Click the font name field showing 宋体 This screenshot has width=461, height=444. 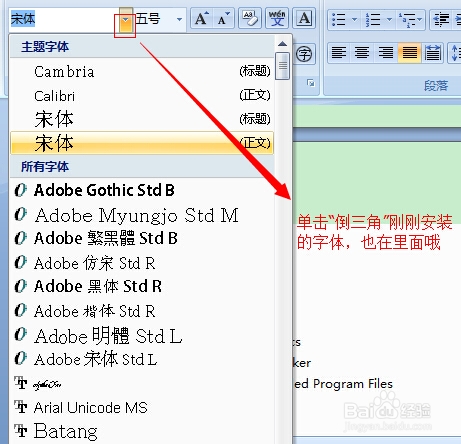pyautogui.click(x=64, y=20)
